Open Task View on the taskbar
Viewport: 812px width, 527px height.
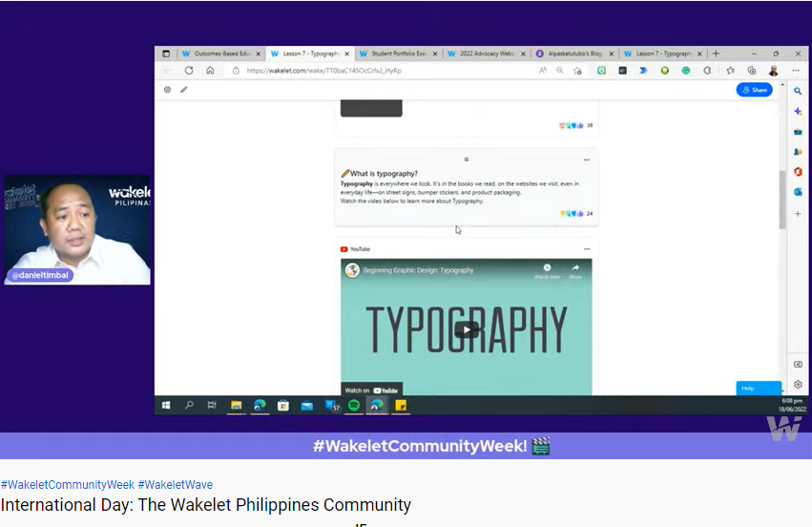click(x=212, y=405)
